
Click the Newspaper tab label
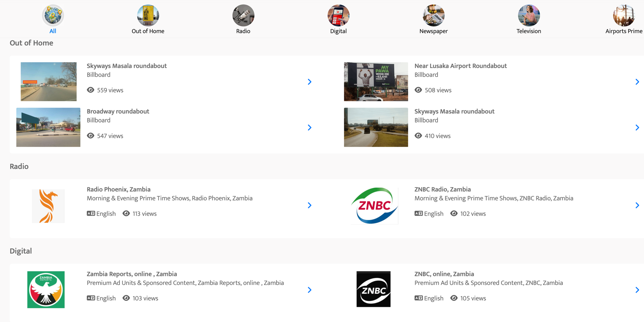point(433,31)
